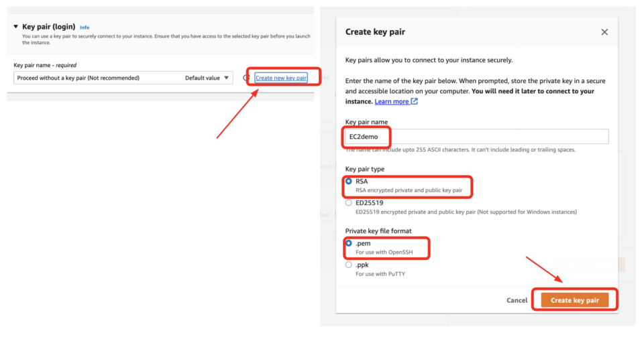Follow the 'Learn more' hyperlink

click(392, 101)
